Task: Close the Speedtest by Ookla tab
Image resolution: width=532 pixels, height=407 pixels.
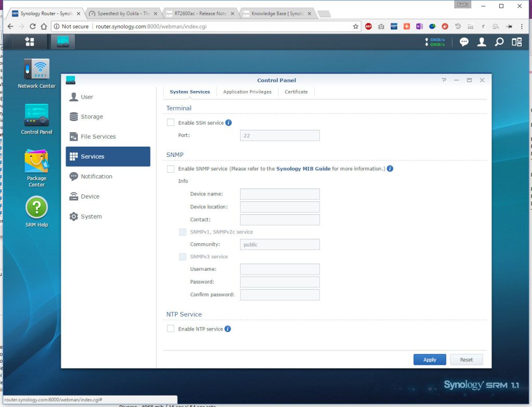Action: pyautogui.click(x=155, y=14)
